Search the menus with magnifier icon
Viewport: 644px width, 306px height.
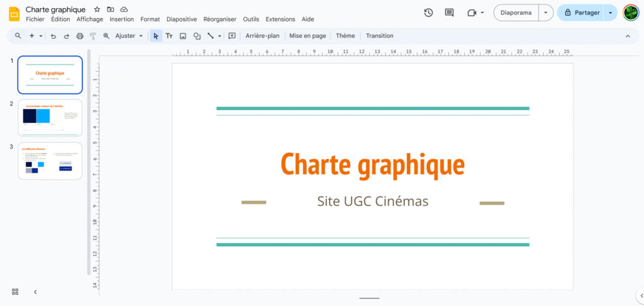pyautogui.click(x=18, y=36)
